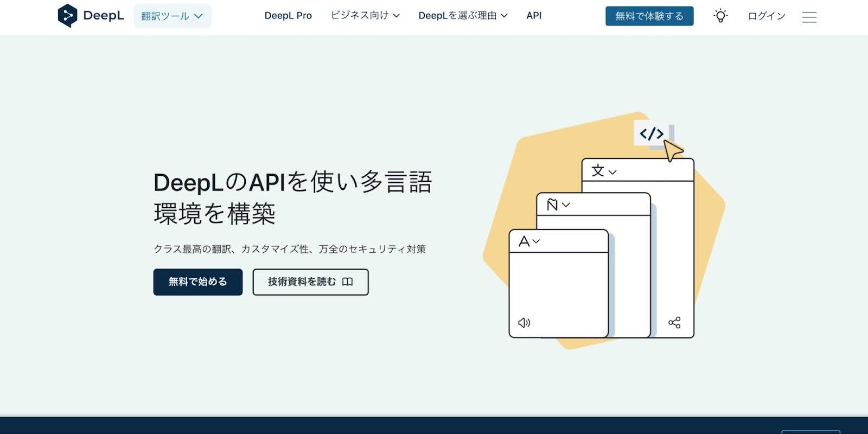This screenshot has width=868, height=434.
Task: Click the share icon in illustration
Action: [x=674, y=323]
